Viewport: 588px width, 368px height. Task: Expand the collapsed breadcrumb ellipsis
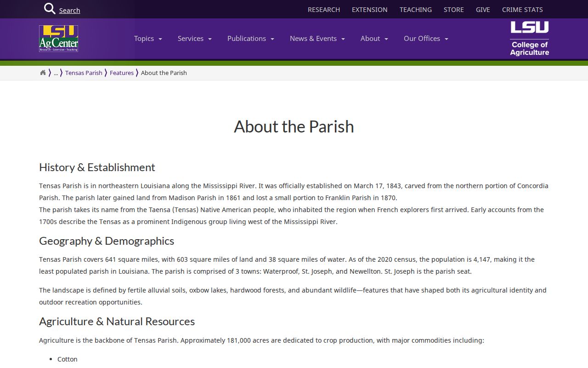(56, 73)
